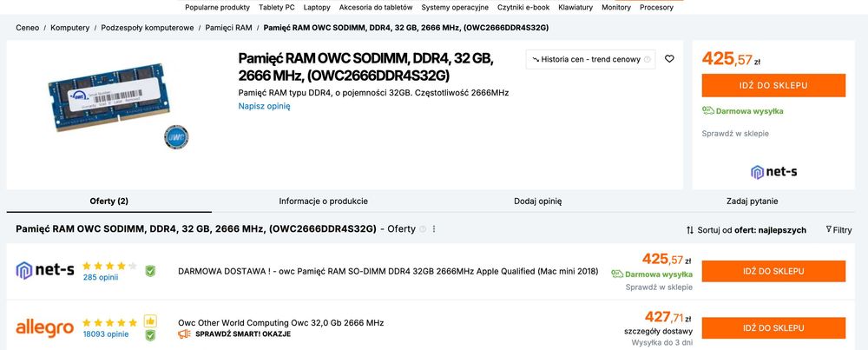The height and width of the screenshot is (350, 868).
Task: Click top 'IDŹ DO SKLEPU' button in price box
Action: click(773, 85)
